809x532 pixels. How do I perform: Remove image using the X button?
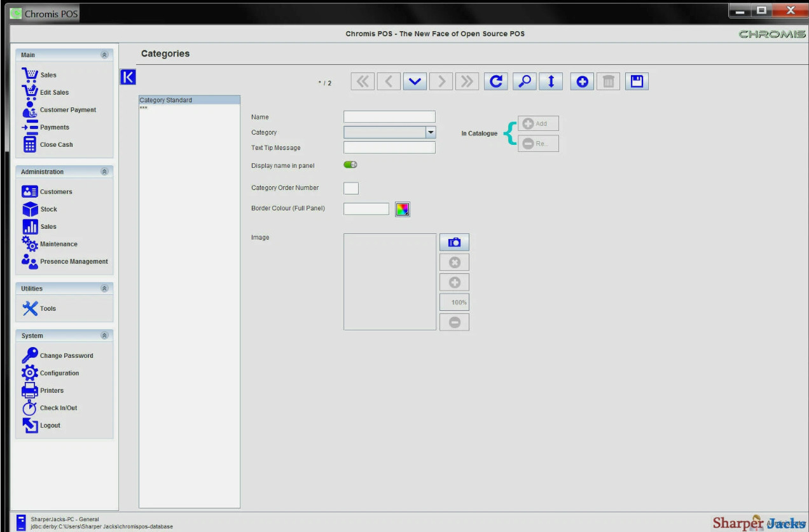pyautogui.click(x=454, y=262)
